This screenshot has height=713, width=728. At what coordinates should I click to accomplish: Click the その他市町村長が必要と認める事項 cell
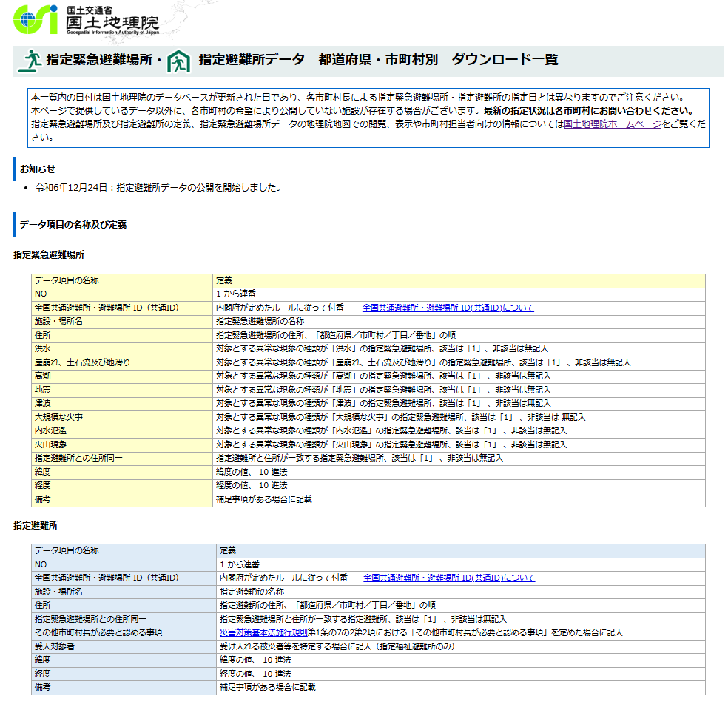click(124, 632)
